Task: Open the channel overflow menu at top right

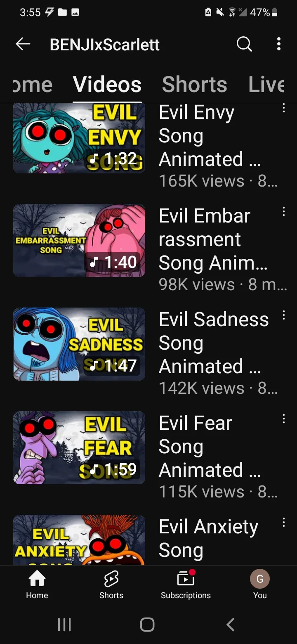Action: click(x=279, y=44)
